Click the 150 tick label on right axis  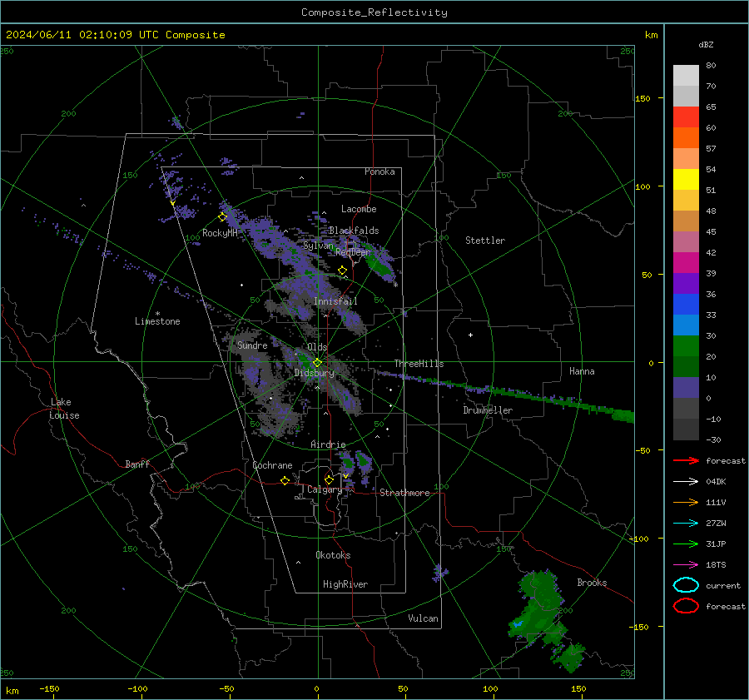click(x=642, y=98)
